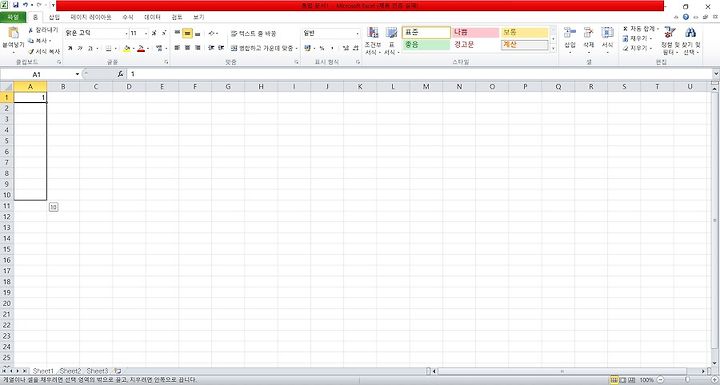
Task: Click the cell borders icon
Action: tap(108, 48)
